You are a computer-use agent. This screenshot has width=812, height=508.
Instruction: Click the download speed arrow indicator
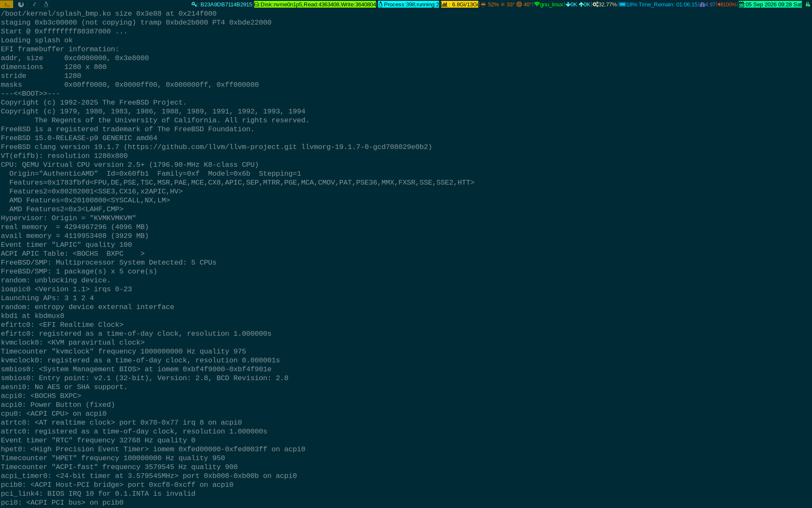click(571, 5)
